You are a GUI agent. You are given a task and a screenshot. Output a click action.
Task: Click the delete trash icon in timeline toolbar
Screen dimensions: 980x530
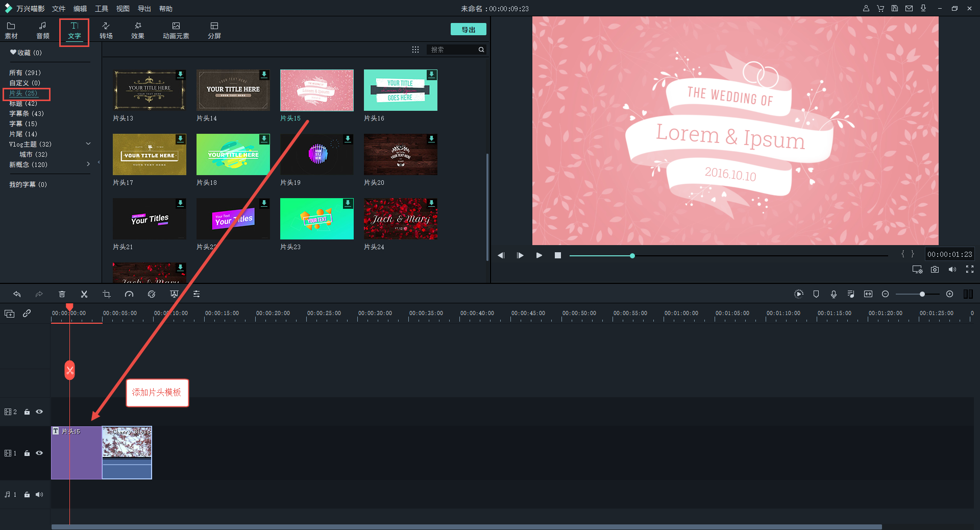point(62,294)
